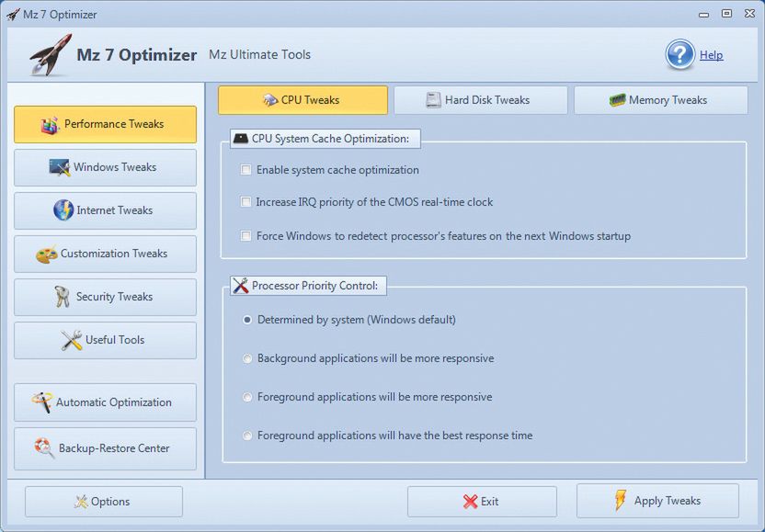
Task: Tick Force Windows to redetect processor's features
Action: pos(245,236)
